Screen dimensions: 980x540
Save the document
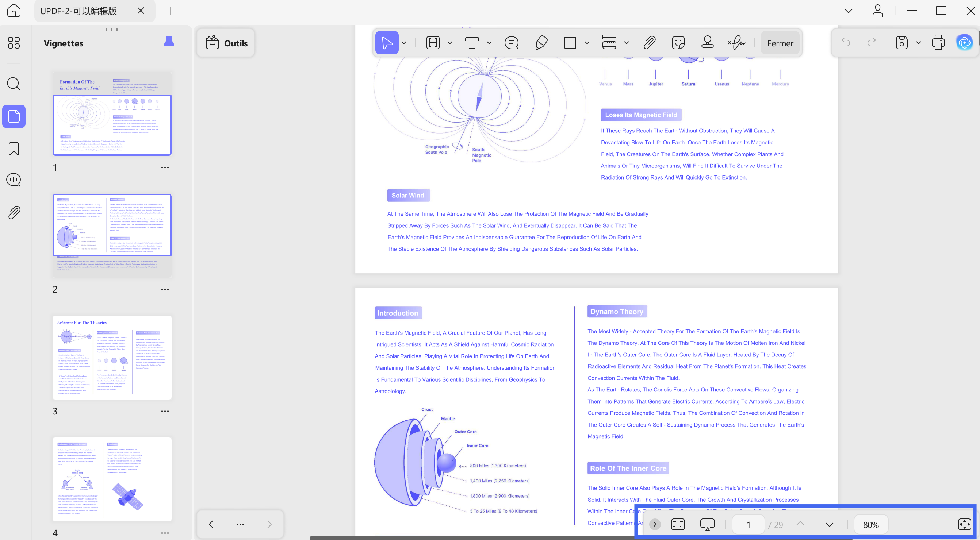point(901,43)
